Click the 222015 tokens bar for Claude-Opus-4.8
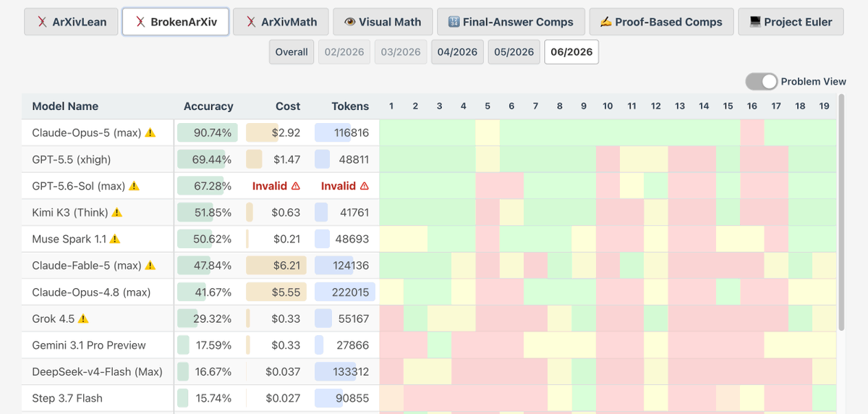This screenshot has height=414, width=868. point(345,292)
